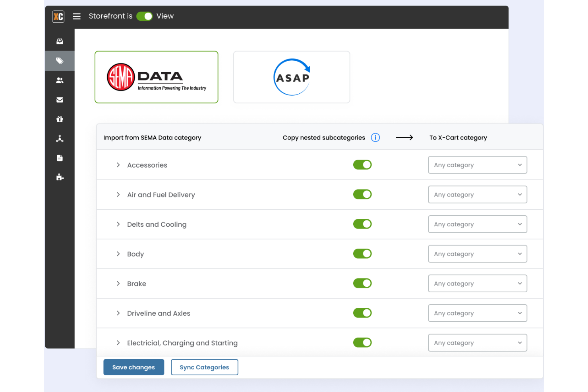Toggle the Storefront switch off
Screen dimensions: 588x392
click(144, 16)
